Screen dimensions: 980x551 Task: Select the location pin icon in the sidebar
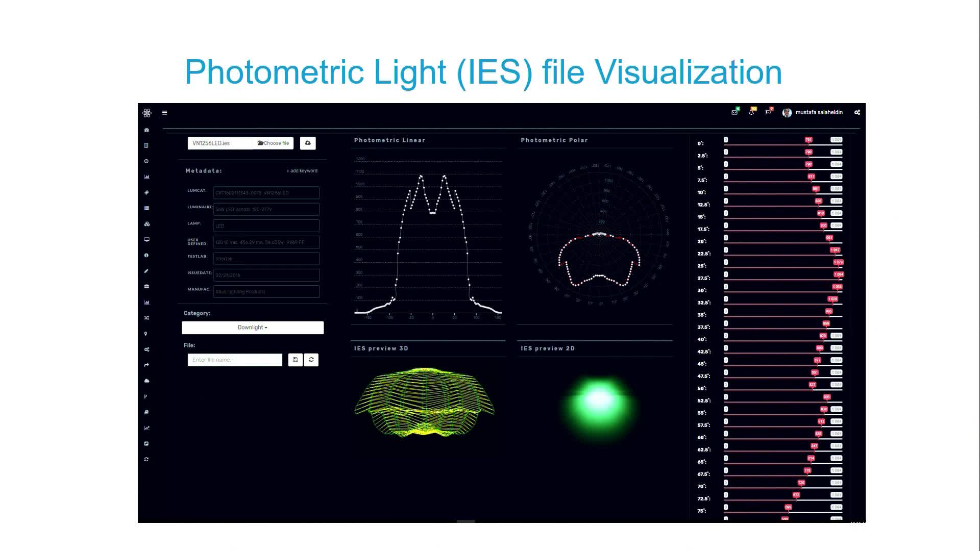(x=146, y=333)
